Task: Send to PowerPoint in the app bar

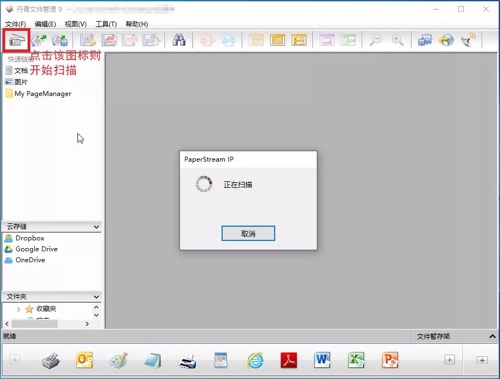Action: pos(390,360)
